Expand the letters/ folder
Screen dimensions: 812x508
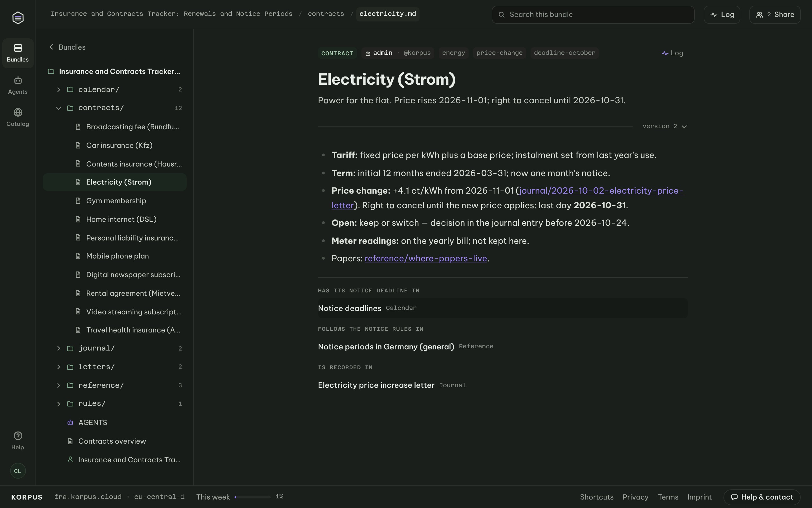[115, 367]
